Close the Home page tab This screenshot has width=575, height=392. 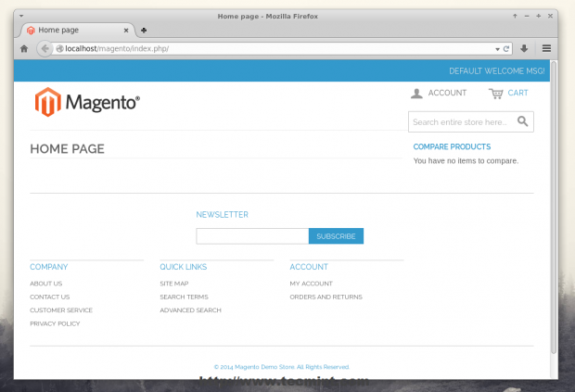tap(126, 31)
